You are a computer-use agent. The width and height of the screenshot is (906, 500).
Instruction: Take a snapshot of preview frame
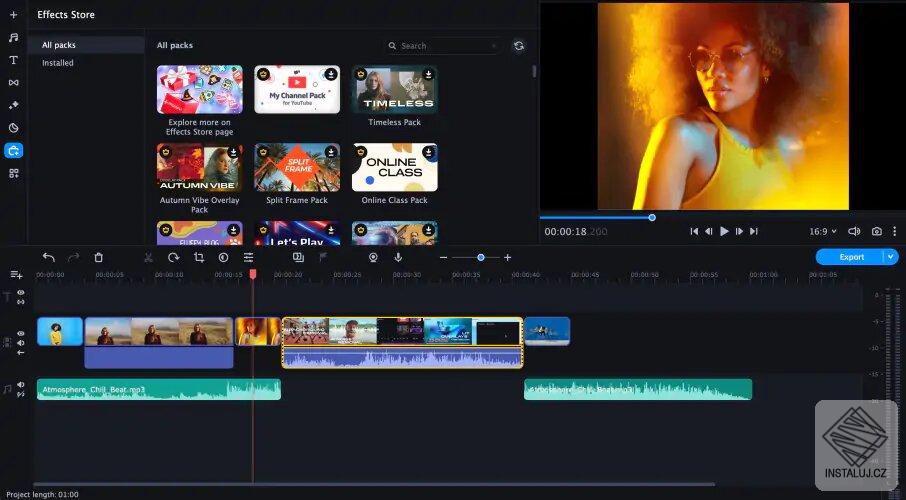(877, 231)
